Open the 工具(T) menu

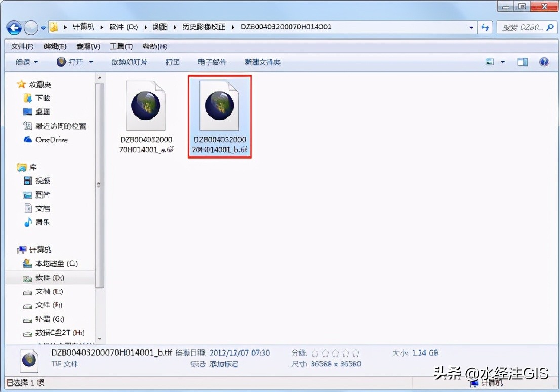(x=121, y=46)
